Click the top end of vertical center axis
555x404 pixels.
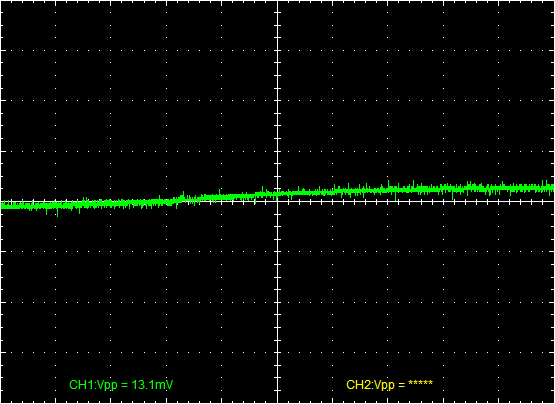pos(278,1)
